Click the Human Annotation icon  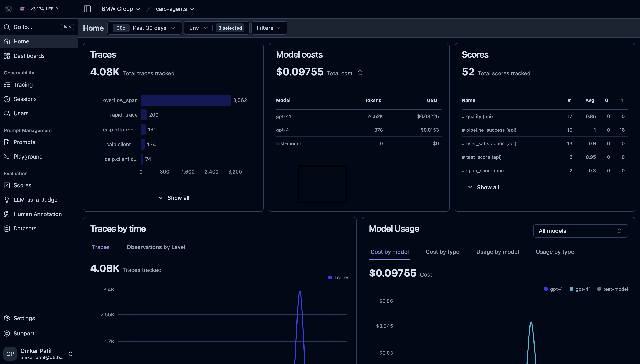pyautogui.click(x=7, y=214)
